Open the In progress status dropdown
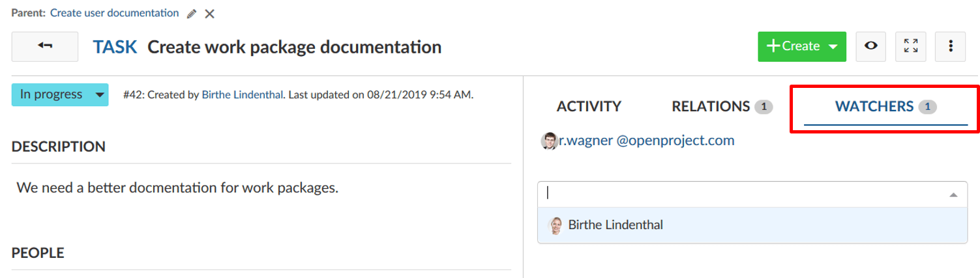 60,95
